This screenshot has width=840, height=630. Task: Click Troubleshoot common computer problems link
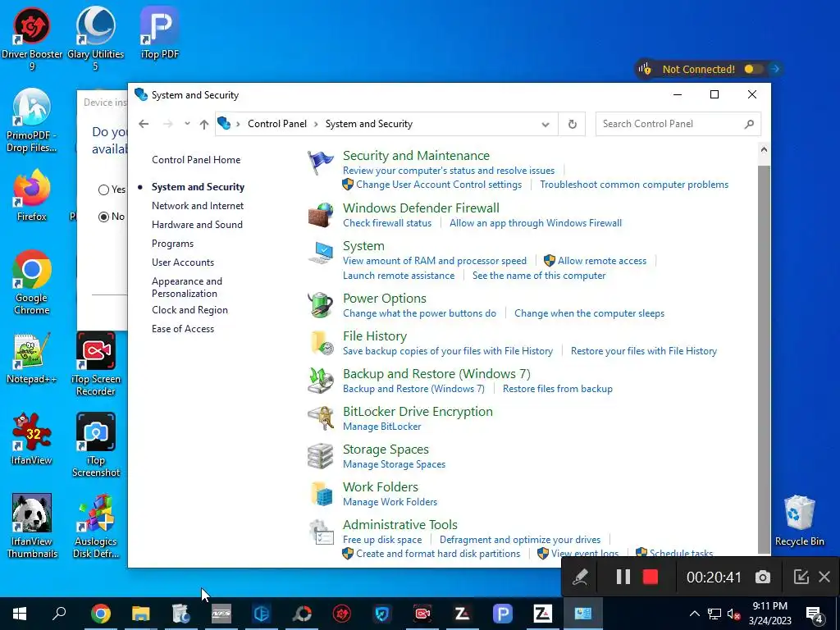[634, 185]
